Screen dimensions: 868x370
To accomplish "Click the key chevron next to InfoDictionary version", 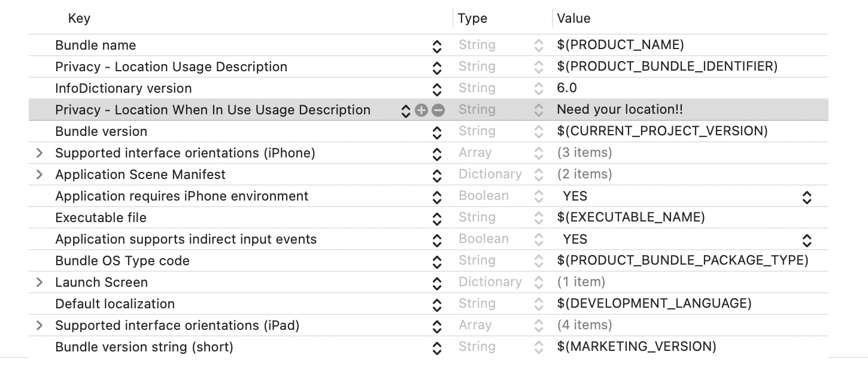I will [436, 88].
